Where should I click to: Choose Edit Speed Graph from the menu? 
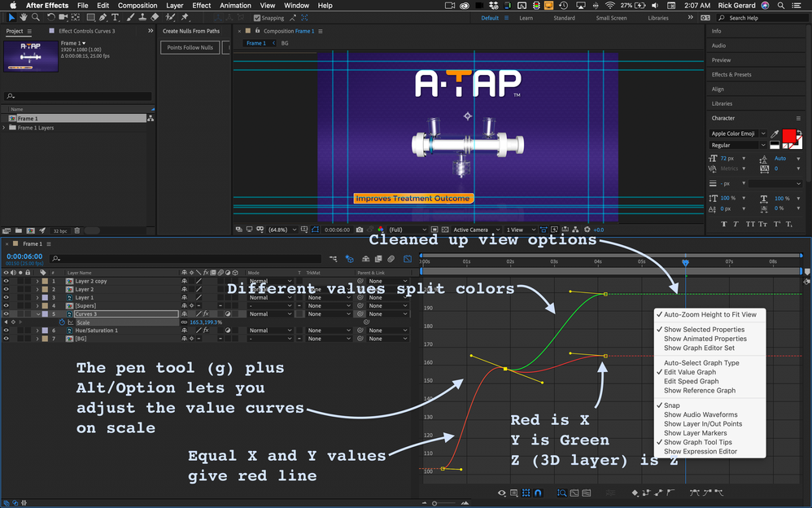[x=691, y=381]
